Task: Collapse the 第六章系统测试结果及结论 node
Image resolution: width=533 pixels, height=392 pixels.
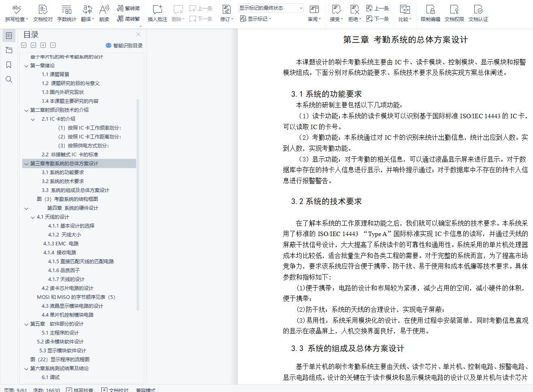Action: pos(26,369)
